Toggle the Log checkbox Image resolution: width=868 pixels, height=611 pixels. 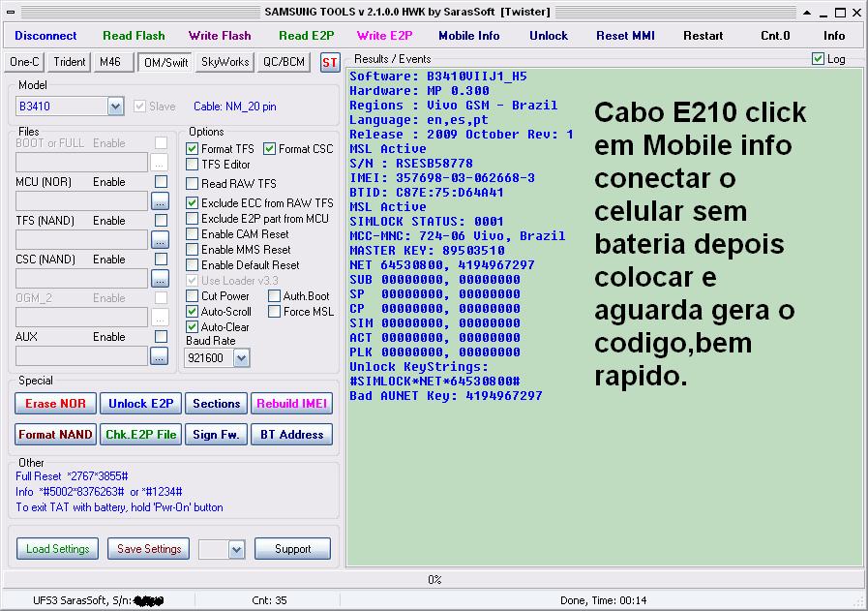[x=818, y=59]
